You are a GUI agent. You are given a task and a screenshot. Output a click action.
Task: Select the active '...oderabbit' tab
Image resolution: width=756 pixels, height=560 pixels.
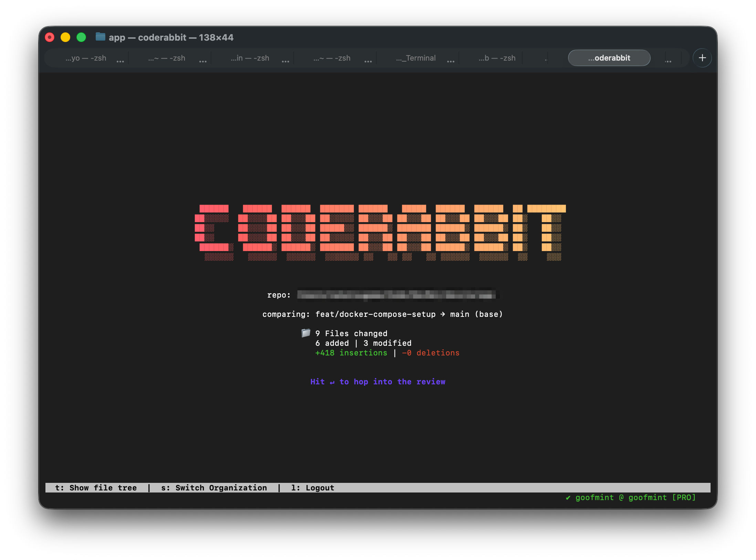(x=609, y=58)
